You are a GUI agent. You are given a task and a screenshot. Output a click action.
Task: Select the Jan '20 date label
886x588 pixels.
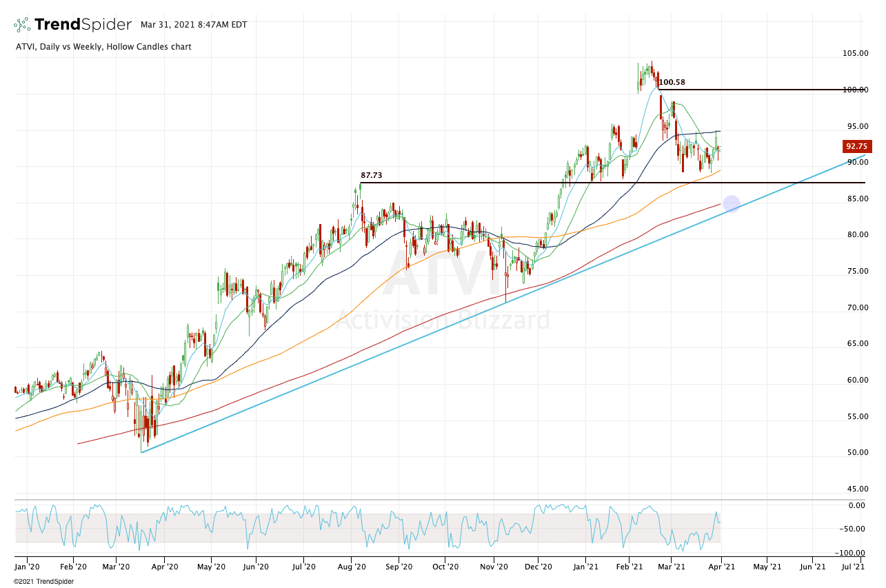point(27,567)
